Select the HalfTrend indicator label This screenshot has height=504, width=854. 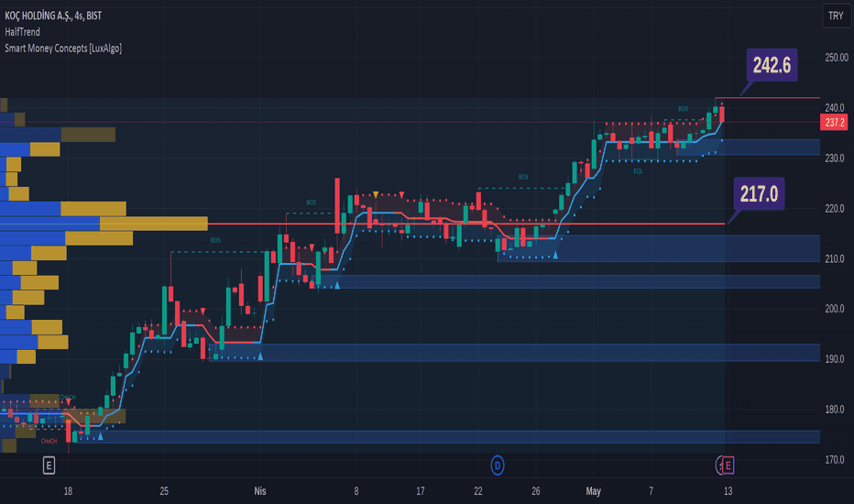[22, 32]
